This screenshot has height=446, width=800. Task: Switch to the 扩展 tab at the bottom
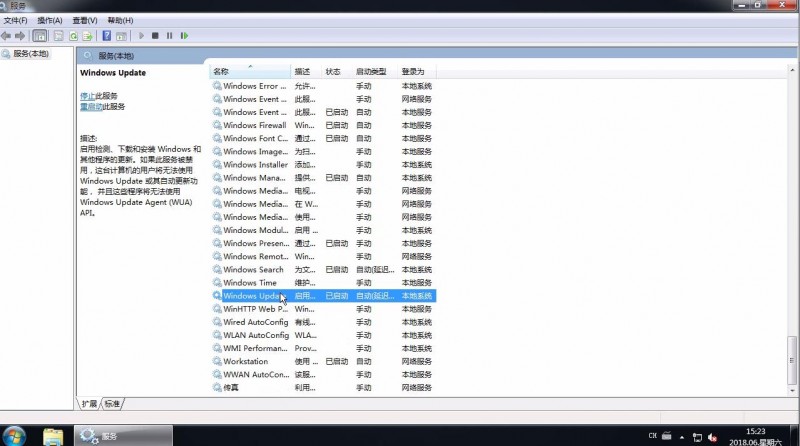click(89, 404)
